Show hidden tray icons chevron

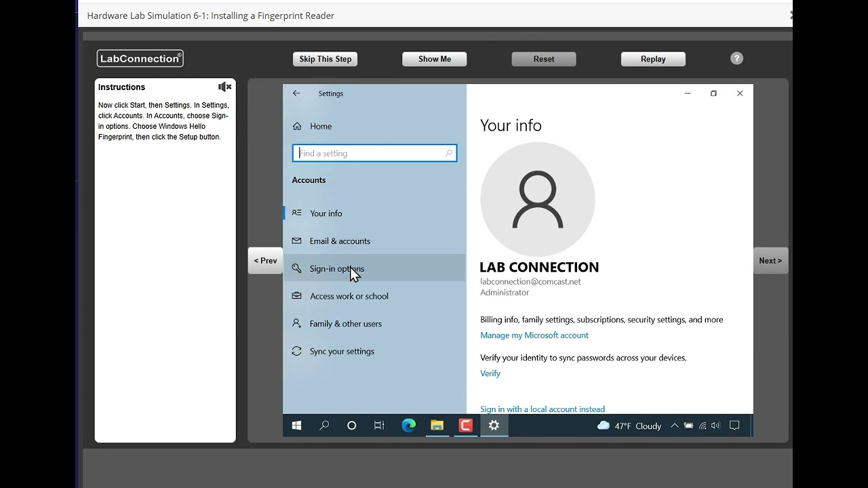(x=674, y=426)
